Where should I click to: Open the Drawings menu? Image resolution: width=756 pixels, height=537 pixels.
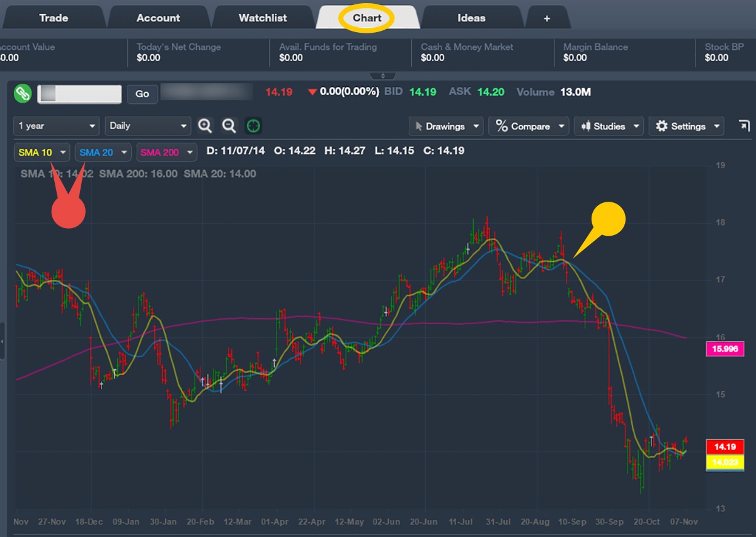pos(446,126)
